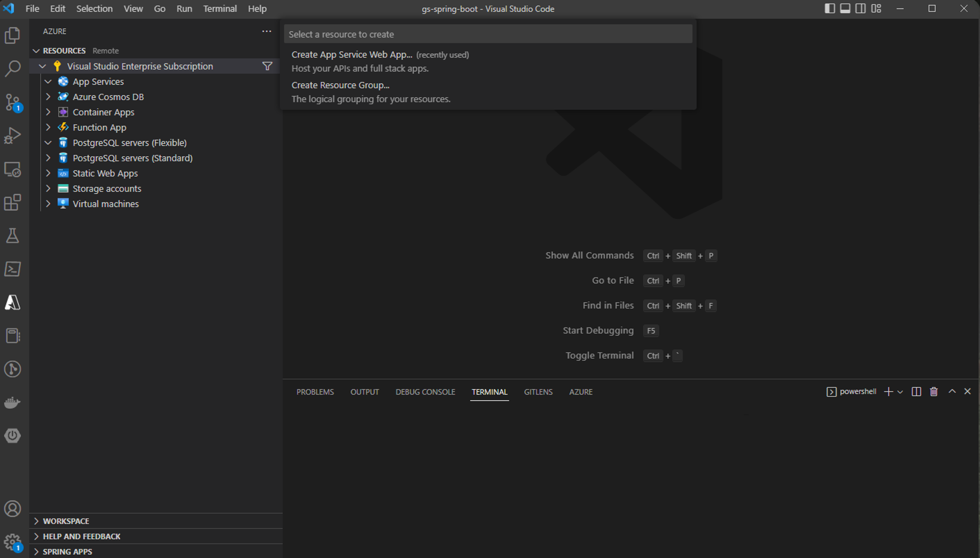Expand the WORKSPACE section

pos(36,521)
